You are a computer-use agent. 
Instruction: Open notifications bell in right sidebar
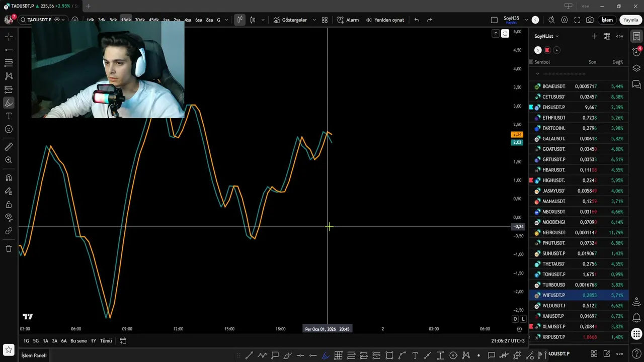(x=636, y=318)
